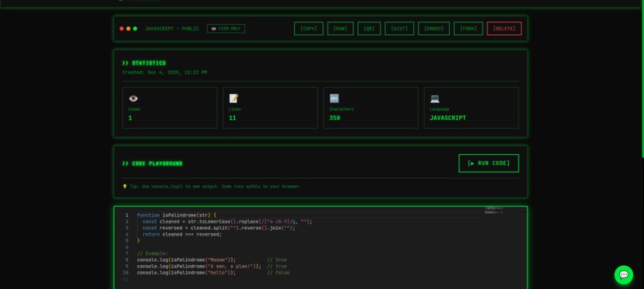This screenshot has height=289, width=644.
Task: Click the CODE PLAYGROUND heading
Action: (152, 164)
